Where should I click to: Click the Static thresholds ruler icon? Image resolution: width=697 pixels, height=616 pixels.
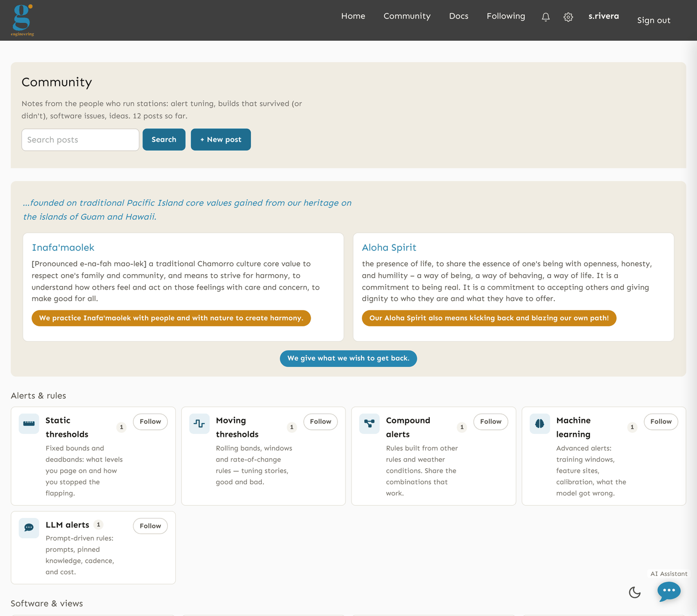coord(29,424)
